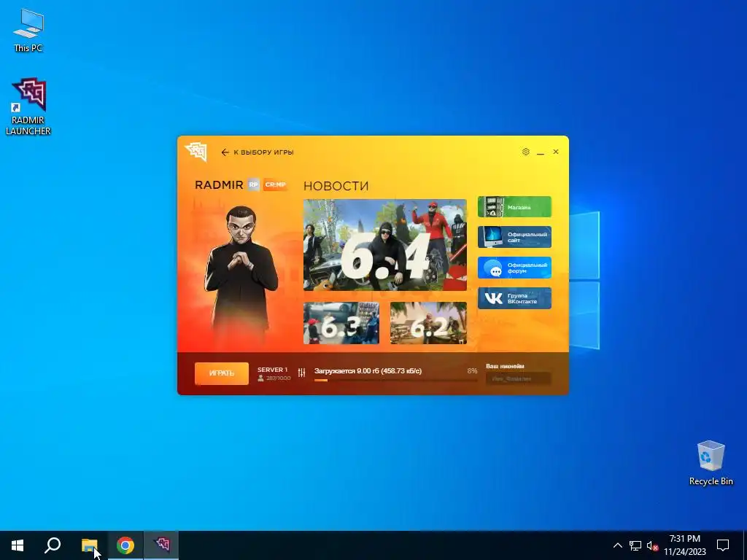Open File Explorer from taskbar
This screenshot has height=560, width=747.
(x=89, y=545)
